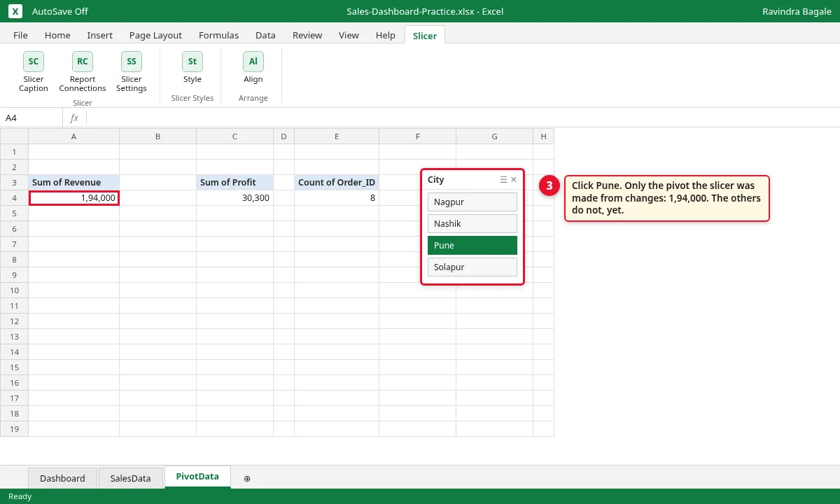Clear the City slicer filter

tap(514, 180)
